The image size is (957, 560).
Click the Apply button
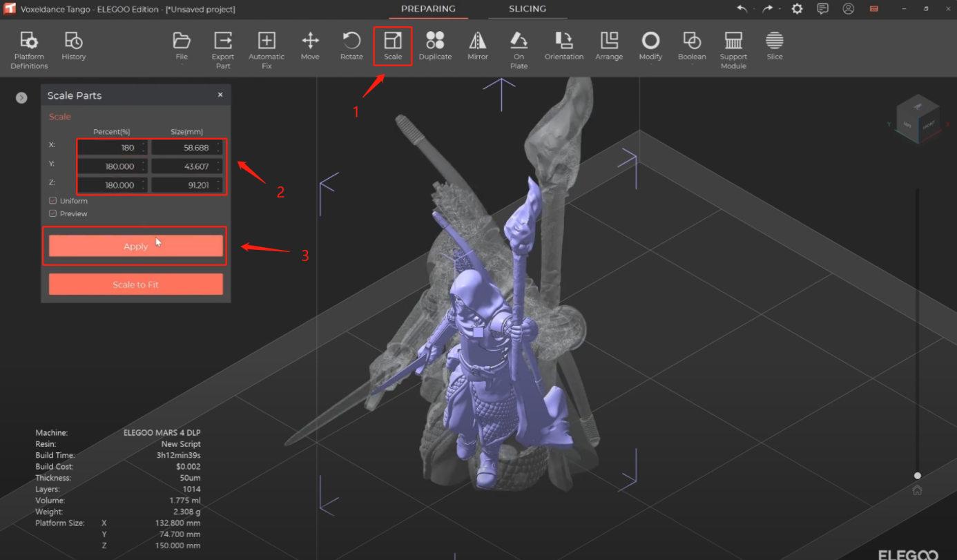click(x=135, y=247)
